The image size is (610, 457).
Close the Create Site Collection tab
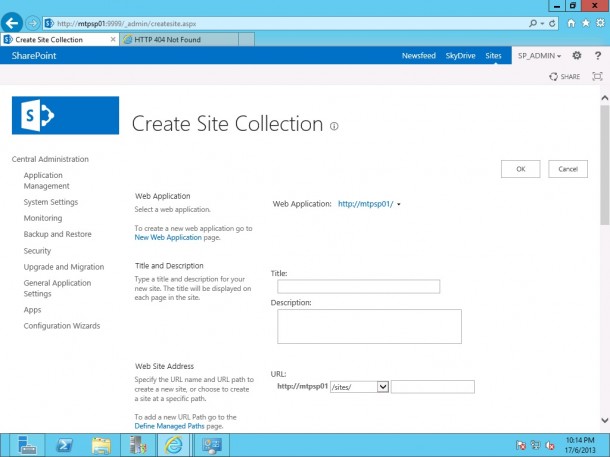113,39
